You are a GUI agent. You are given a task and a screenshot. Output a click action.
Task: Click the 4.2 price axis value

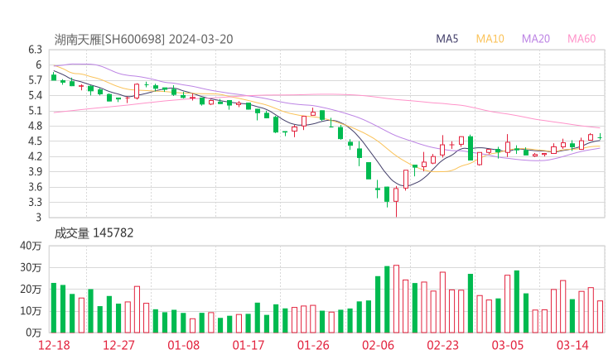35,156
